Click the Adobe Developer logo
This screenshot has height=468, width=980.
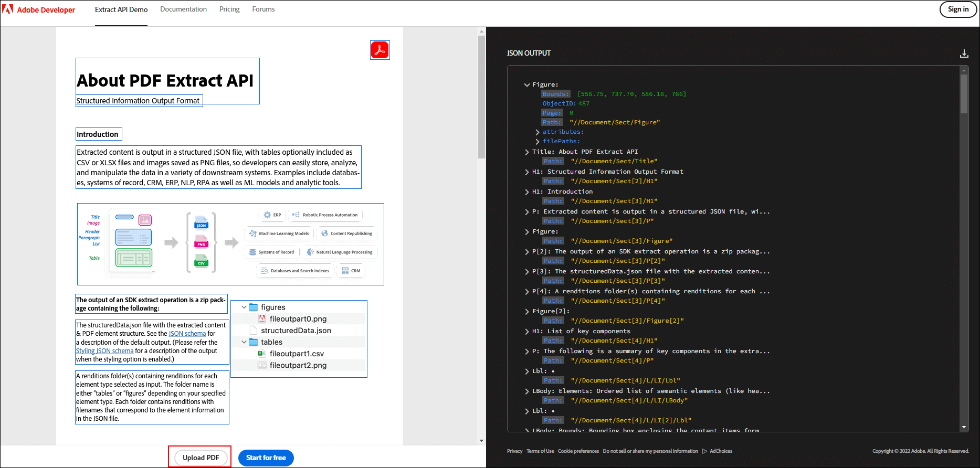click(x=39, y=9)
